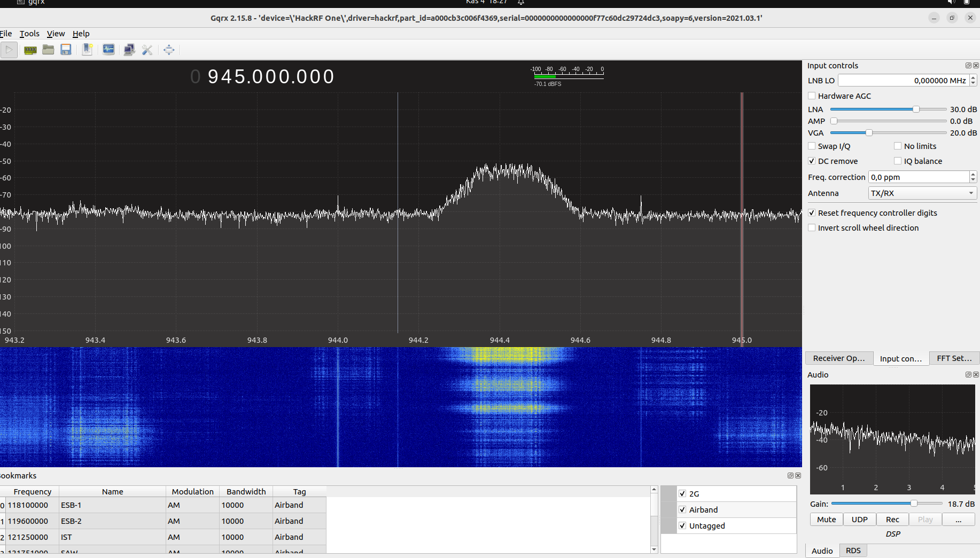Open the Tools menu

pyautogui.click(x=29, y=33)
